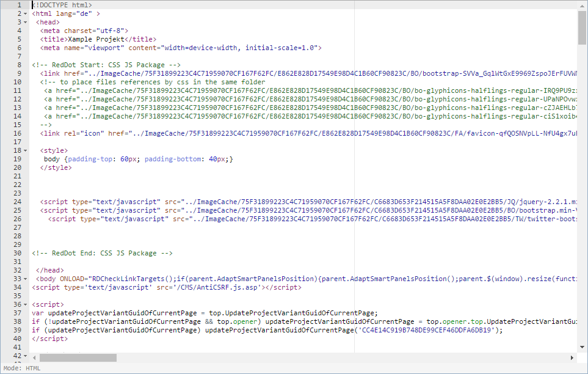Click the horizontal scrollbar right arrow
The height and width of the screenshot is (374, 588).
[x=572, y=358]
